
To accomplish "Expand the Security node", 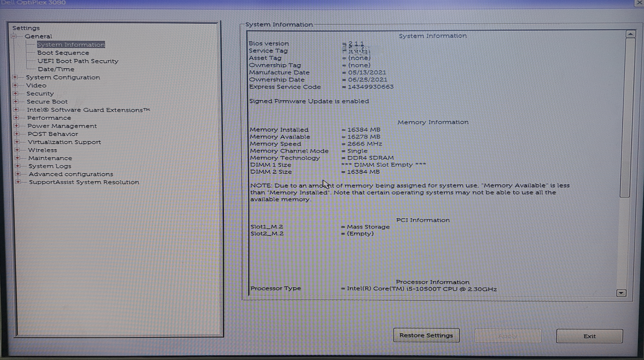I will point(15,94).
